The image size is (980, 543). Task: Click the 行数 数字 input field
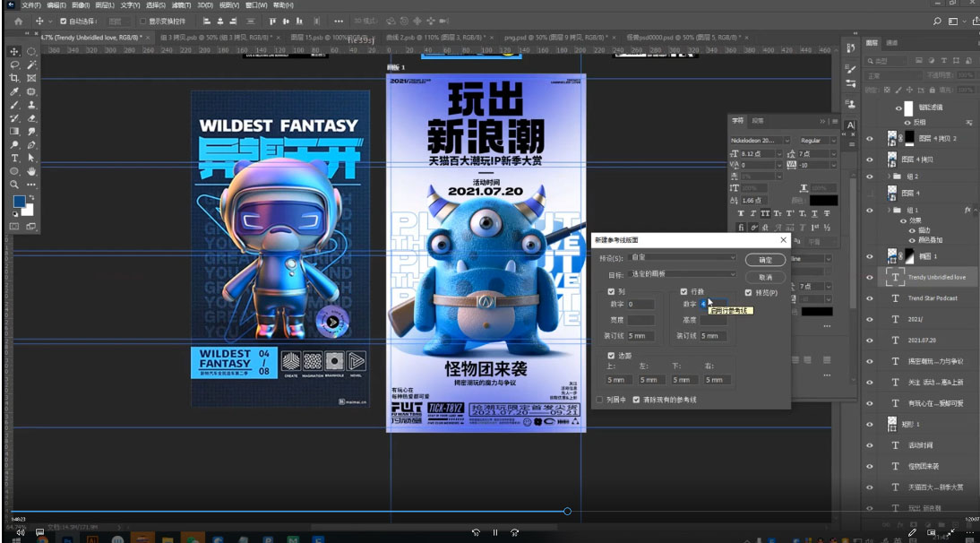click(713, 305)
